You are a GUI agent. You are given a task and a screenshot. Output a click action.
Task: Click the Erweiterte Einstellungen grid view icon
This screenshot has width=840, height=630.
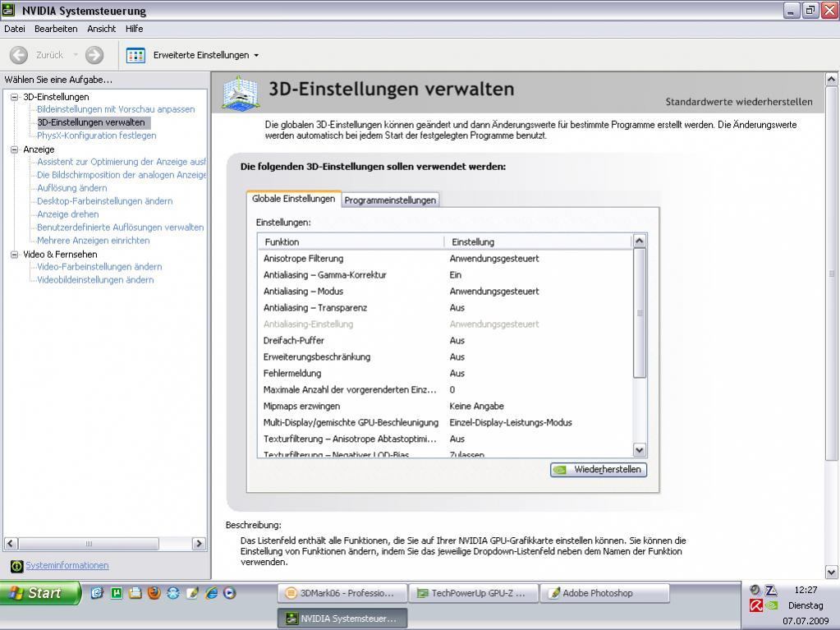(x=135, y=55)
